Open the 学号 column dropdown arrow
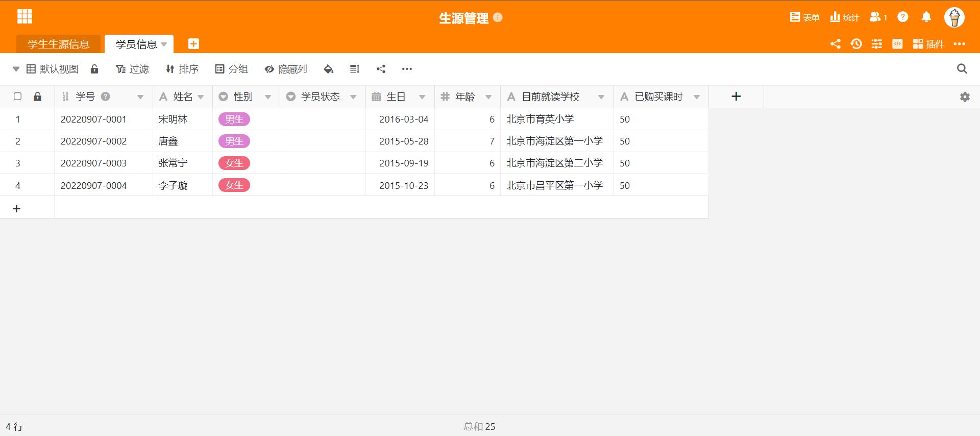This screenshot has width=980, height=436. coord(140,97)
